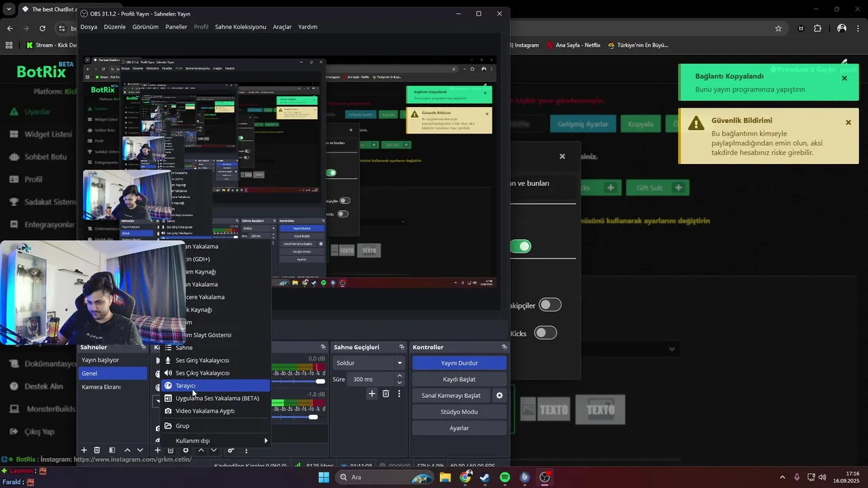The height and width of the screenshot is (488, 868).
Task: Select Sahne entry in source menu
Action: pos(216,348)
